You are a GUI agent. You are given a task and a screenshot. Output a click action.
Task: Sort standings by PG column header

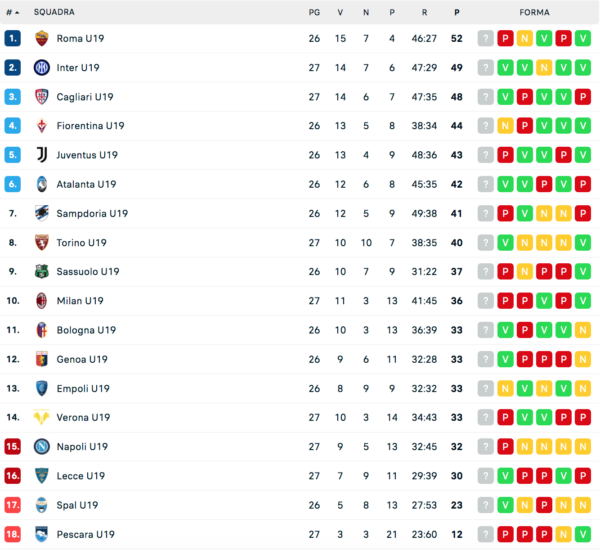[314, 12]
